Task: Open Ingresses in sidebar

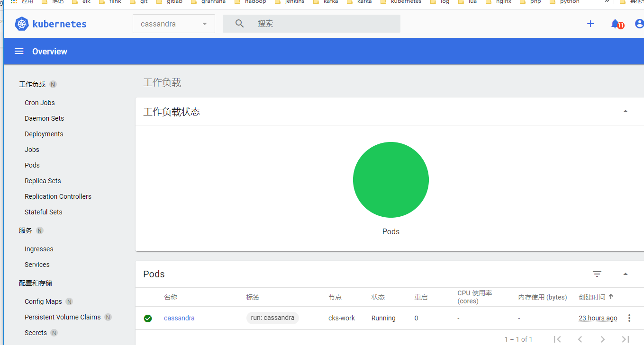Action: (x=39, y=249)
